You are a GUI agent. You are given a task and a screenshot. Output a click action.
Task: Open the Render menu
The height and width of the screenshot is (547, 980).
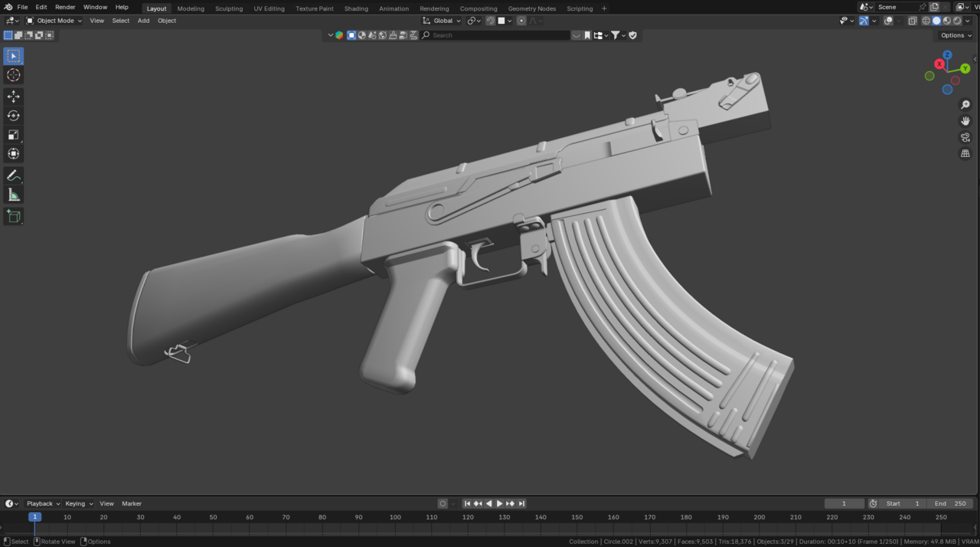coord(65,7)
